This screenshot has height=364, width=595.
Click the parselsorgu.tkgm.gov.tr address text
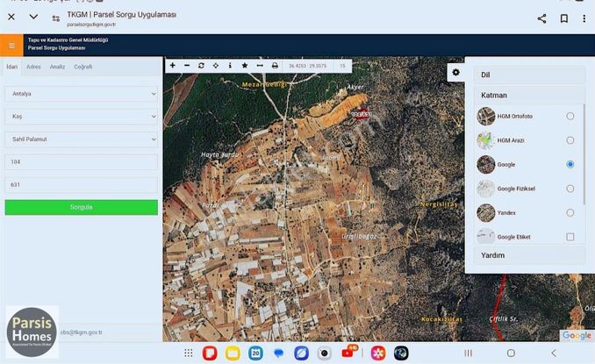[91, 25]
